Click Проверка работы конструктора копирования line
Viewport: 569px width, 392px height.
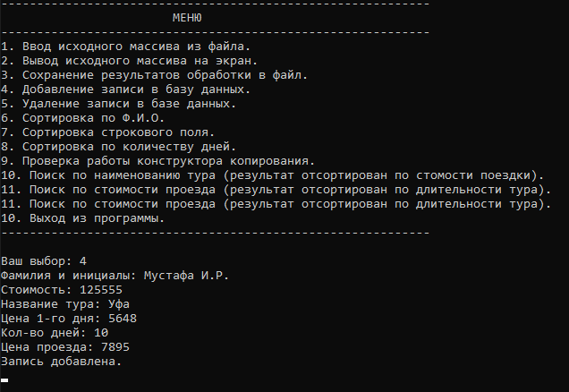point(157,161)
